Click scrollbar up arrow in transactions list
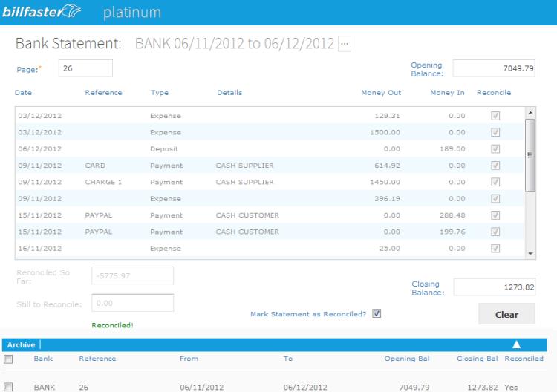Viewport: 557px width, 392px height. 530,113
